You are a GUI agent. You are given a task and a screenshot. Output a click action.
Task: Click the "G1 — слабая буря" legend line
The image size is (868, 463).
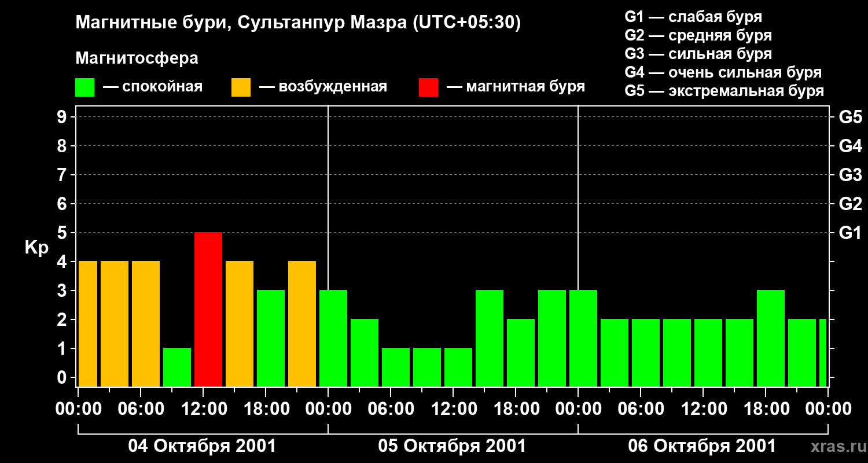point(693,17)
